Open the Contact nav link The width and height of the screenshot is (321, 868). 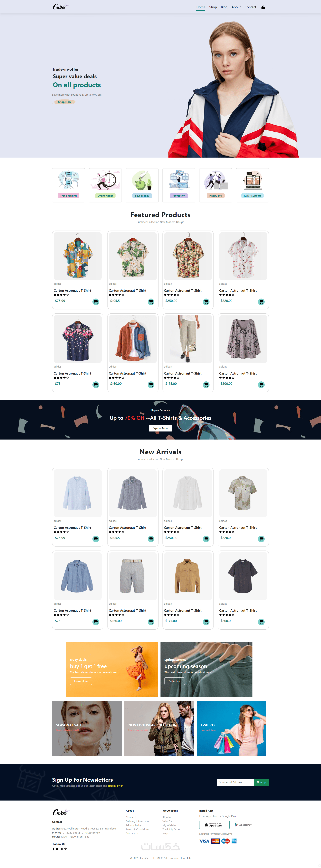250,7
